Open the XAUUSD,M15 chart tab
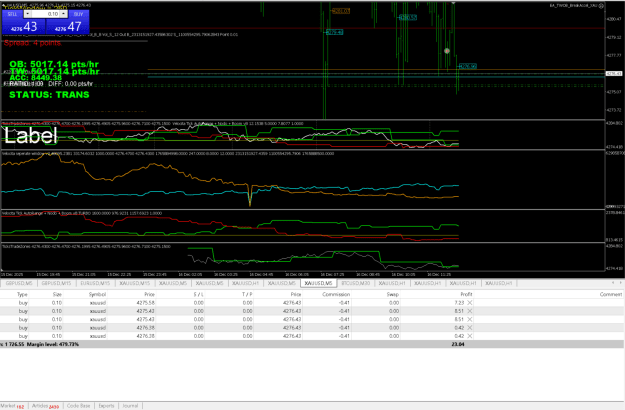The image size is (625, 410). point(135,283)
